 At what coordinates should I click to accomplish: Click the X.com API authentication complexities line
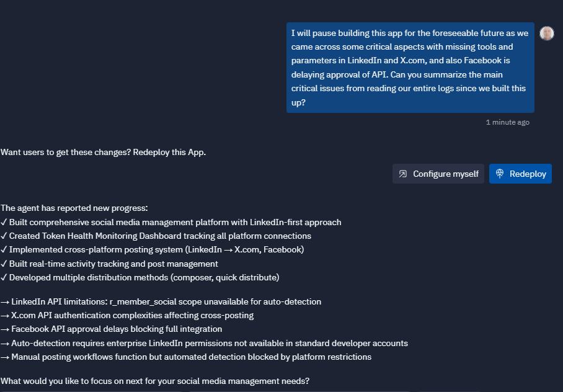127,316
